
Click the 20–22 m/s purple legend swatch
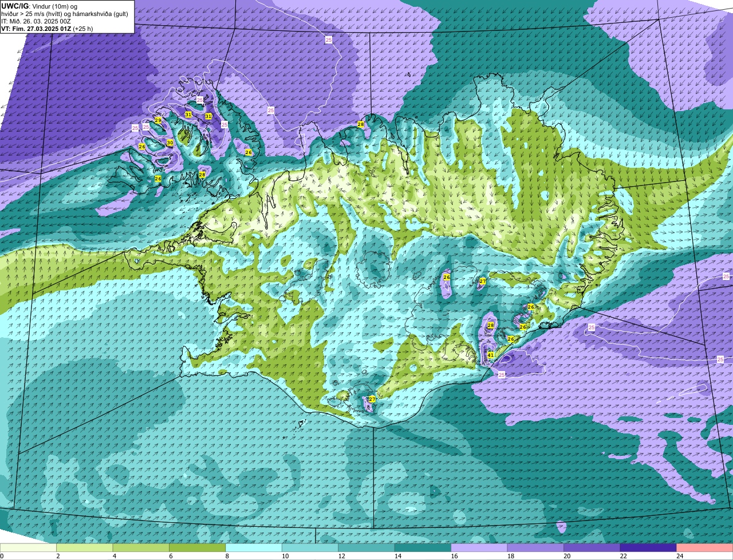[592, 547]
